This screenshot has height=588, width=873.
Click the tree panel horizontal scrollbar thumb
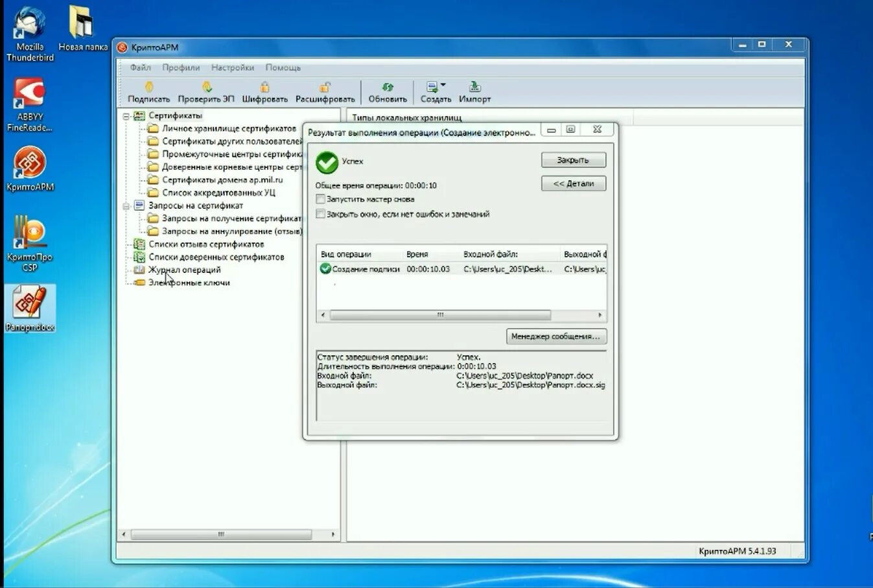(221, 535)
